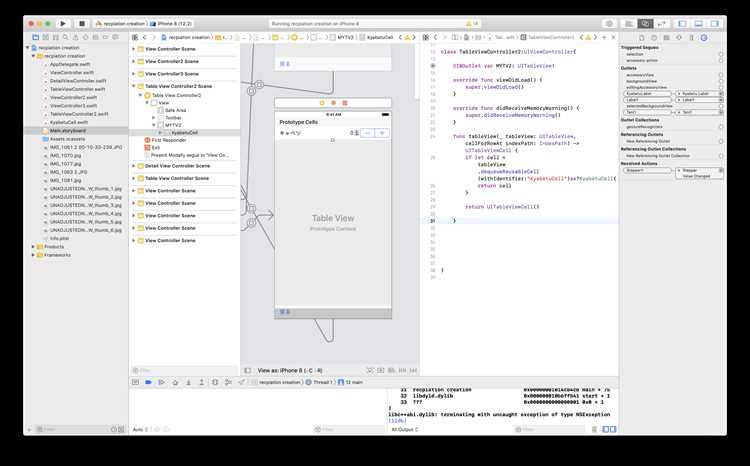Expand the Frameworks folder
Image resolution: width=750 pixels, height=466 pixels.
click(33, 255)
